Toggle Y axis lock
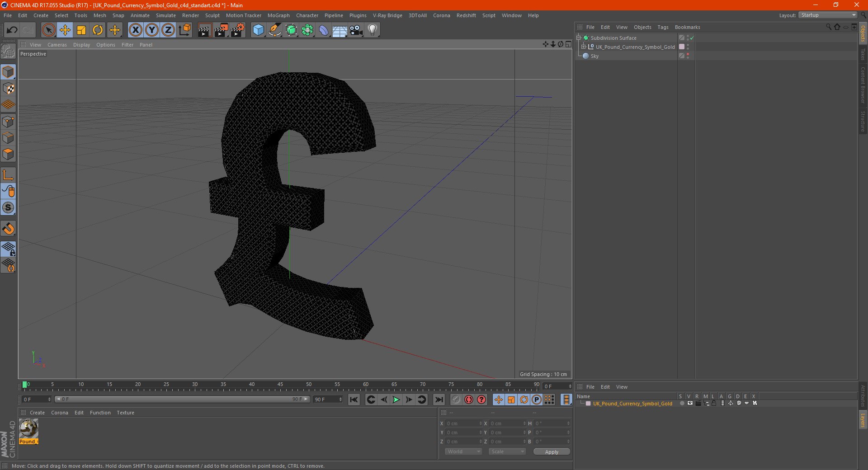This screenshot has width=868, height=470. [152, 30]
